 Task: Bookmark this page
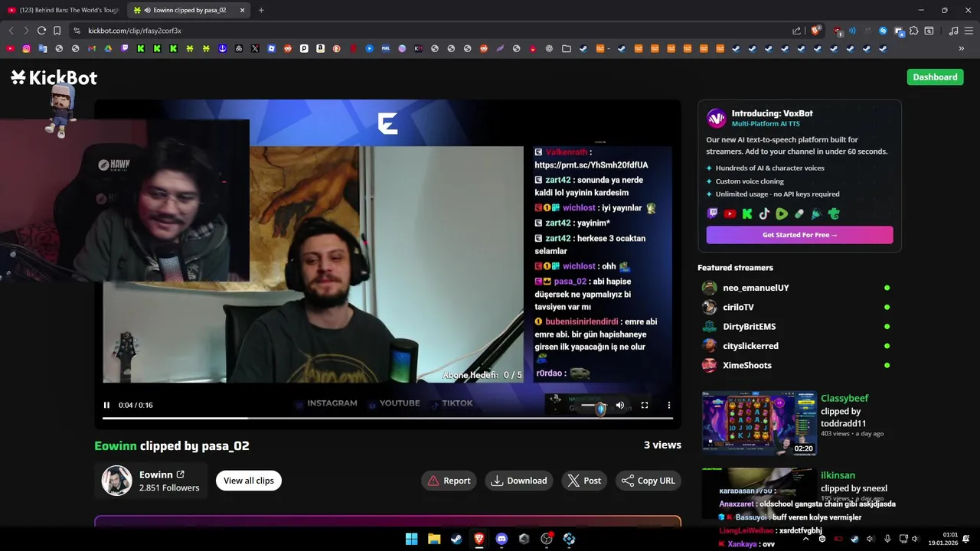point(57,31)
